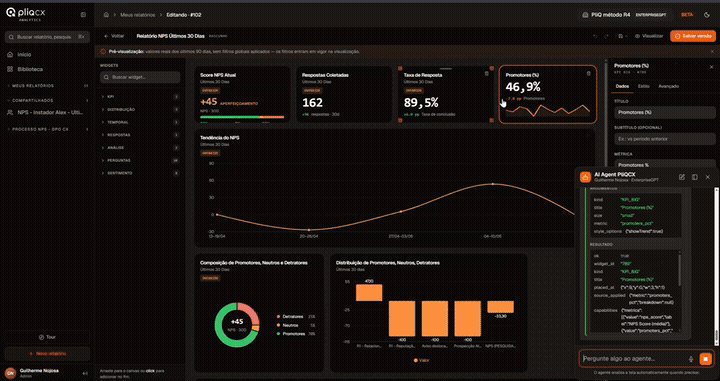Viewport: 720px width, 381px height.
Task: Click the Promotores (%) sparkline chart
Action: (548, 111)
